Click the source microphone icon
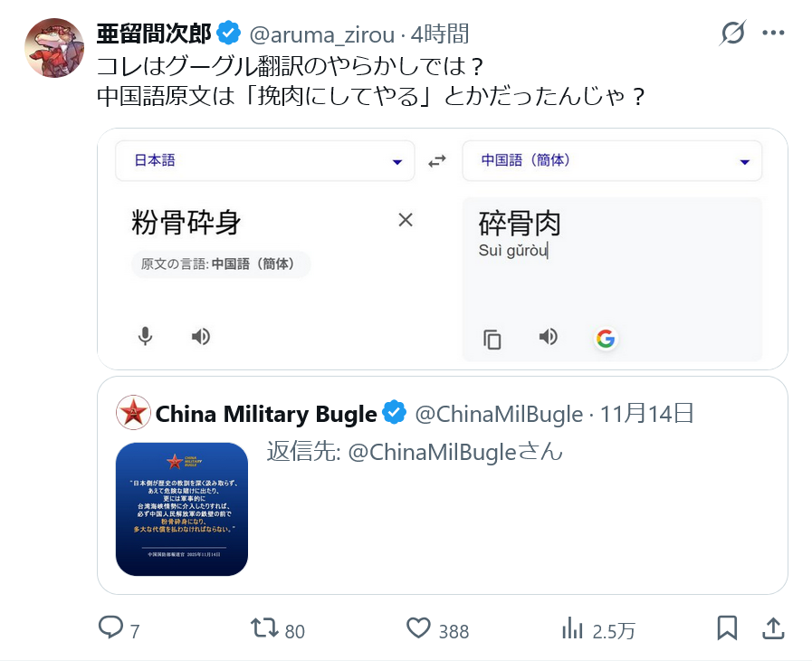812x661 pixels. 146,336
